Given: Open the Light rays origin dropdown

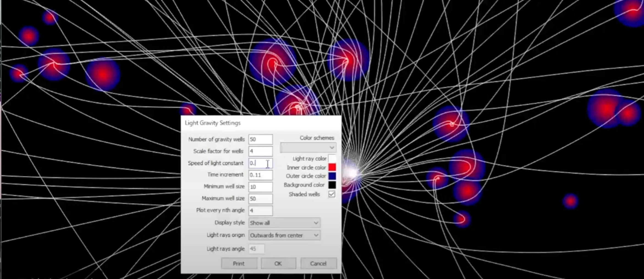Looking at the screenshot, I should [x=284, y=235].
